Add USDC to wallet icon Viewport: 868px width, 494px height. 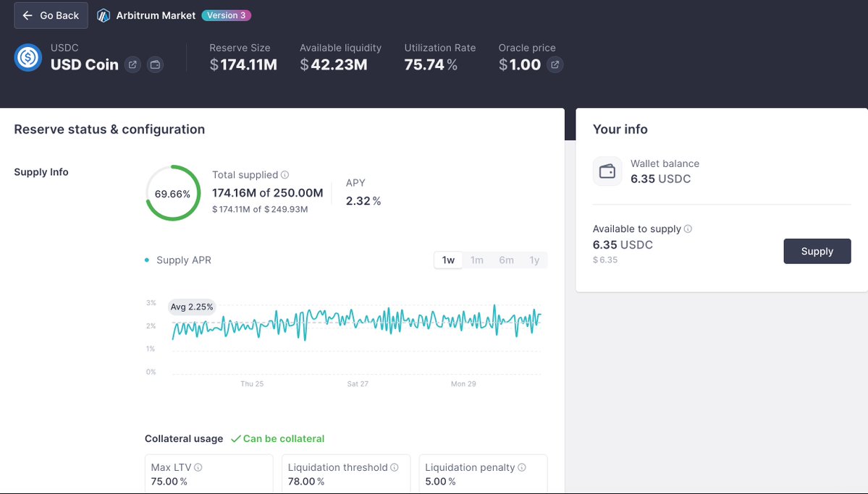click(155, 64)
